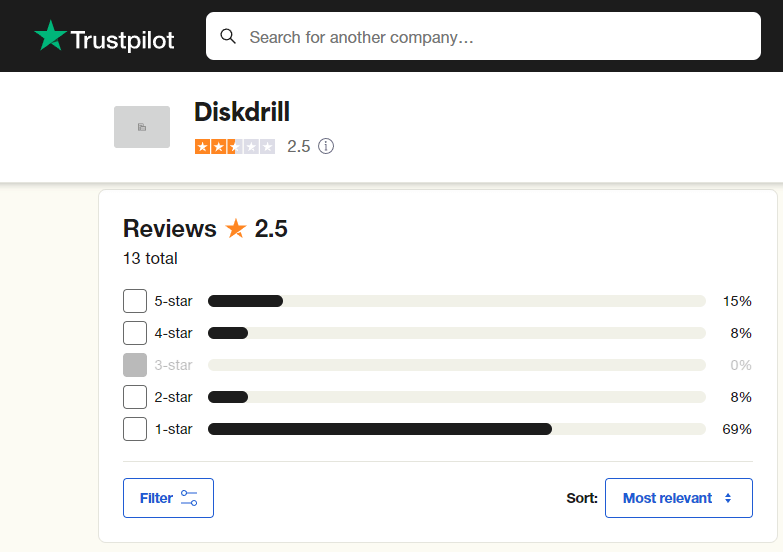The width and height of the screenshot is (783, 552).
Task: Click the 1-star 69% progress bar
Action: (x=456, y=429)
